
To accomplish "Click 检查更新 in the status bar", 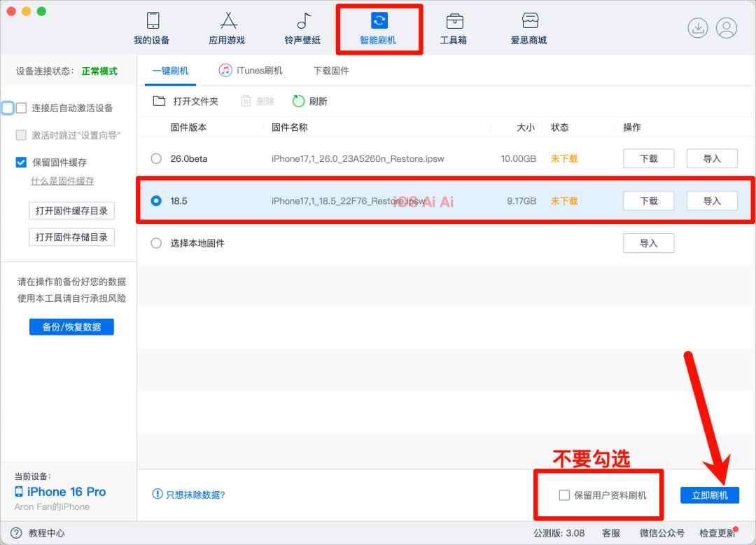I will pos(717,533).
